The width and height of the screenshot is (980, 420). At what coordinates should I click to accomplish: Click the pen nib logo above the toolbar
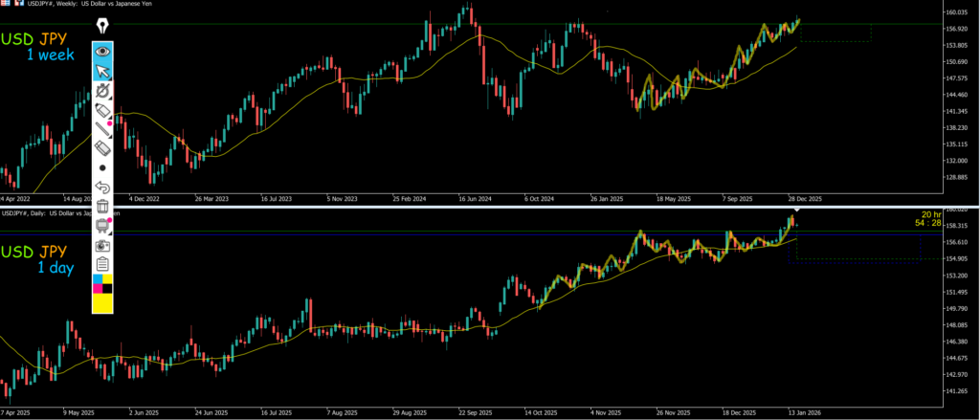coord(102,27)
